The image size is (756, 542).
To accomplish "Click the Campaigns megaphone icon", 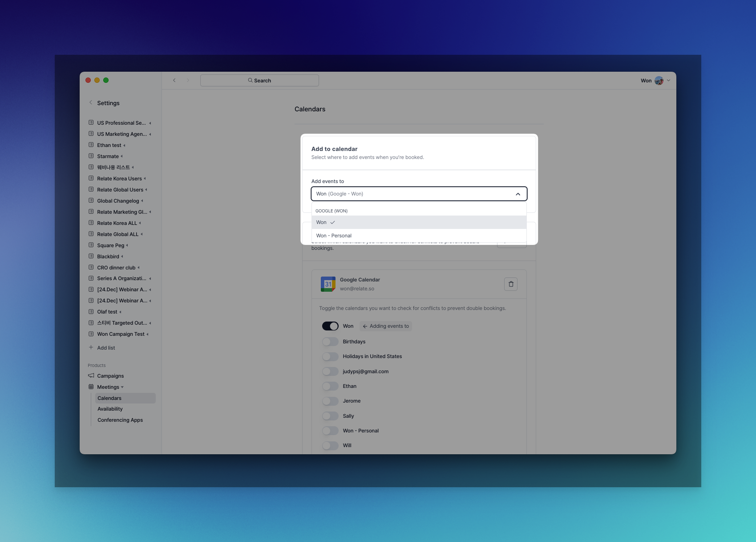I will pyautogui.click(x=91, y=375).
